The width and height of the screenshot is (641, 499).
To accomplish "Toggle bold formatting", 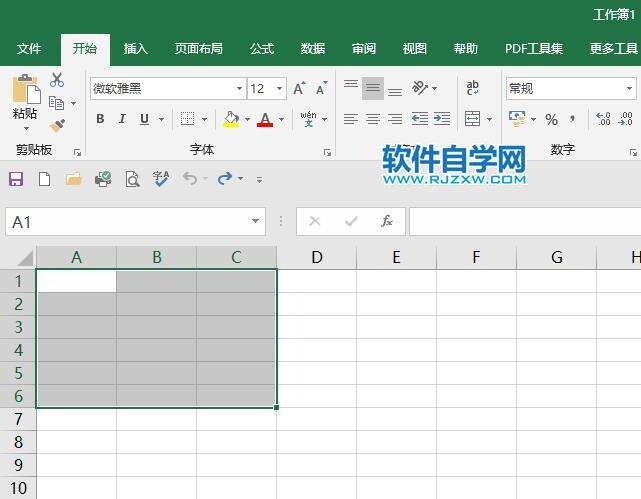I will pos(100,119).
